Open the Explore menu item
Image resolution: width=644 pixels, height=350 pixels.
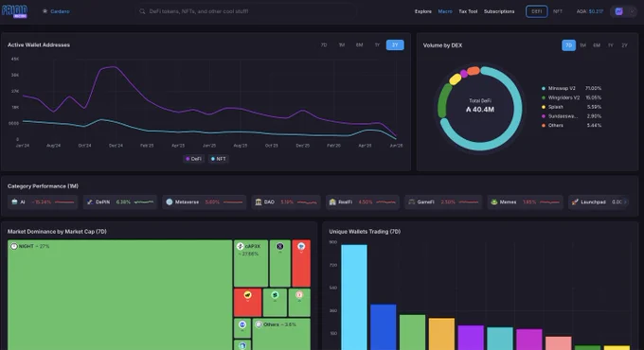[423, 11]
